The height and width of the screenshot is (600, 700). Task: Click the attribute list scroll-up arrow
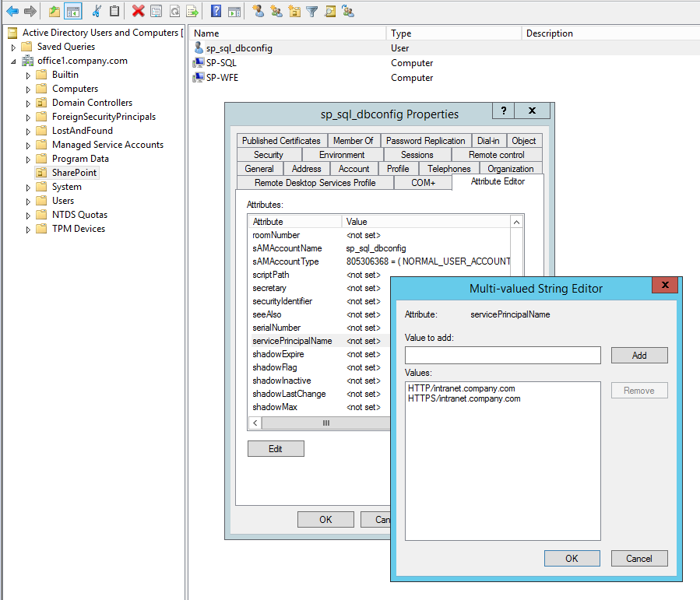(516, 222)
